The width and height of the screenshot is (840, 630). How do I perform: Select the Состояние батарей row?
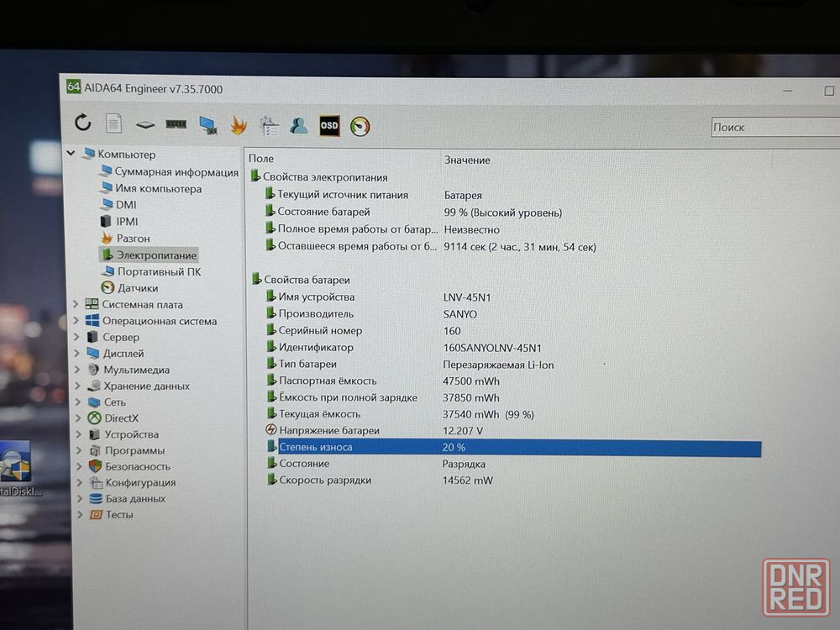click(x=414, y=213)
